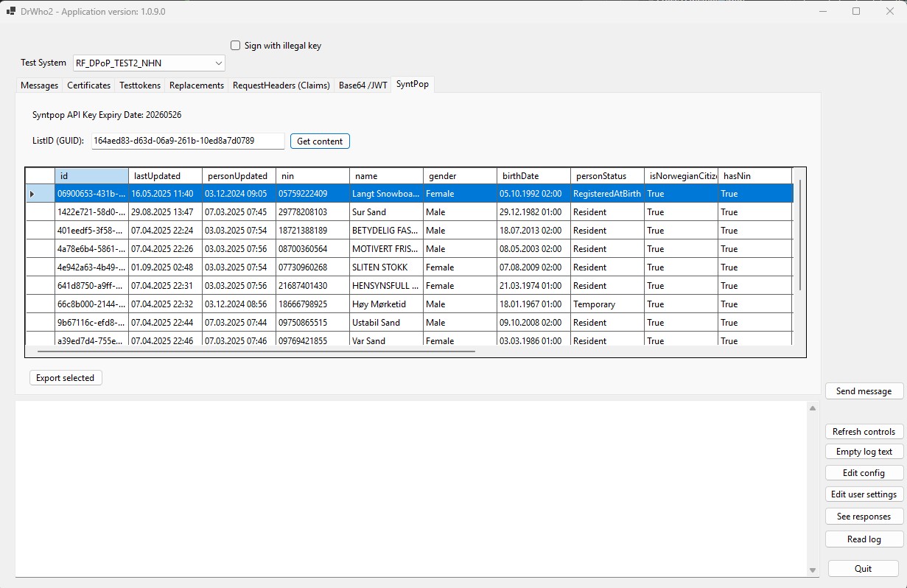Screen dimensions: 907x588
Task: Select the row for Sur Sand
Action: pos(387,212)
